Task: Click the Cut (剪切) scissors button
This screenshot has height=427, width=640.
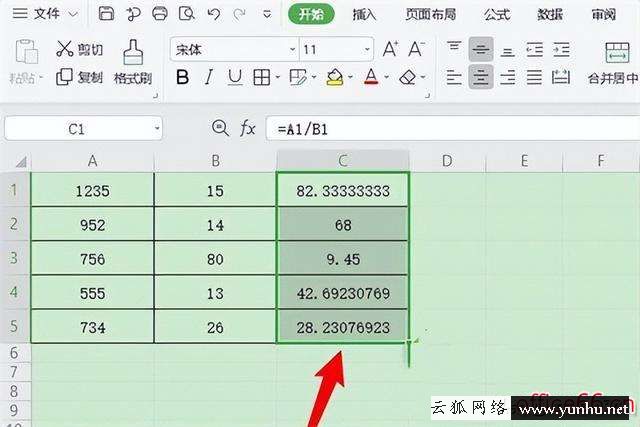Action: pyautogui.click(x=80, y=49)
